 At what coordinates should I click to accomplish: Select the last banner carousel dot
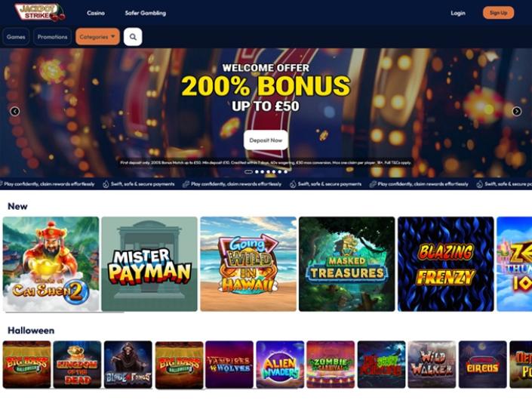click(286, 172)
